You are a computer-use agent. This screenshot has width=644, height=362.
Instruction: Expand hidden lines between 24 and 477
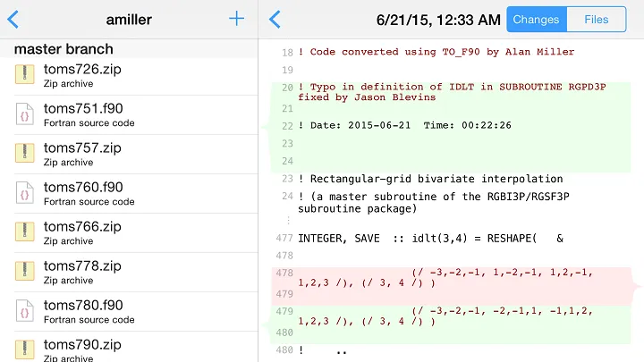288,220
